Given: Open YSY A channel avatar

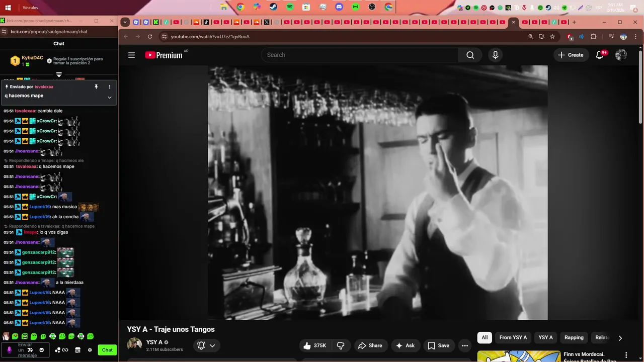Looking at the screenshot, I should click(134, 345).
